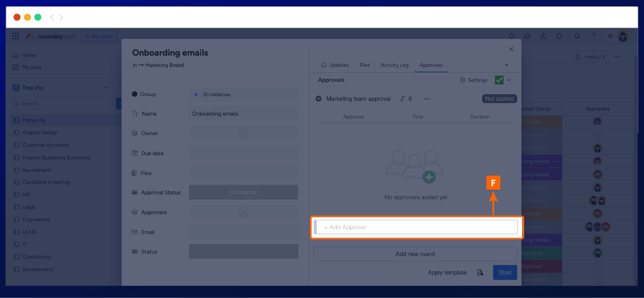Expand the dropdown arrow beside the green checkbox
The width and height of the screenshot is (644, 298).
[509, 80]
